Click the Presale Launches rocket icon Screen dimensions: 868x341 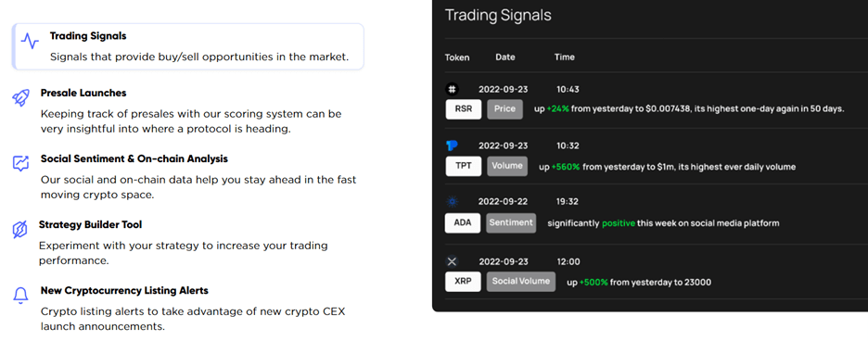coord(20,98)
